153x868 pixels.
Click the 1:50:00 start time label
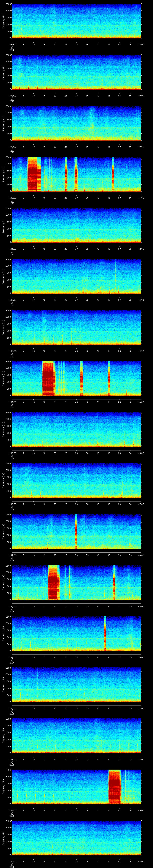click(12, 708)
